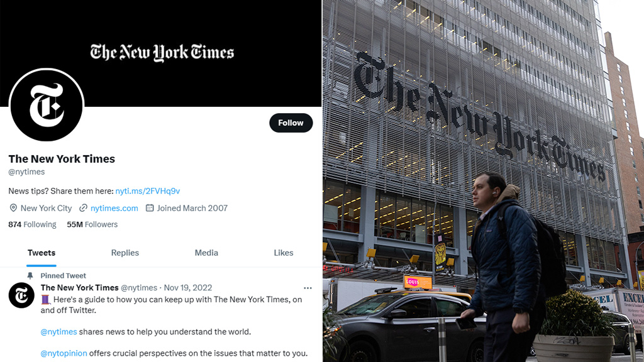Viewport: 644px width, 362px height.
Task: Click the location pin icon by New York City
Action: pos(13,208)
